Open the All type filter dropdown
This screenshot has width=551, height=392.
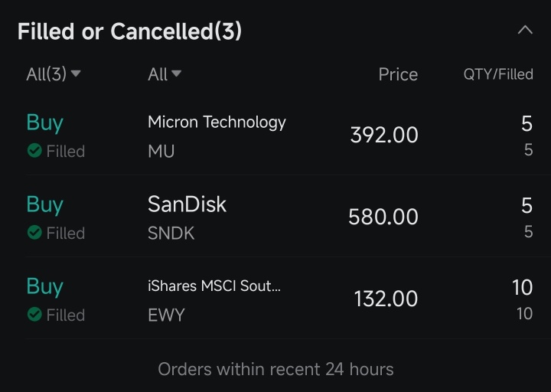[165, 73]
